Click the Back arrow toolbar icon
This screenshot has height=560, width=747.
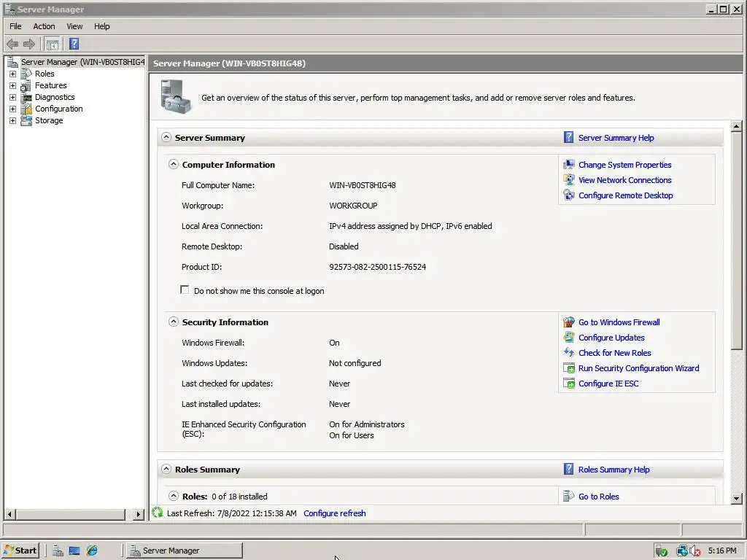tap(12, 44)
